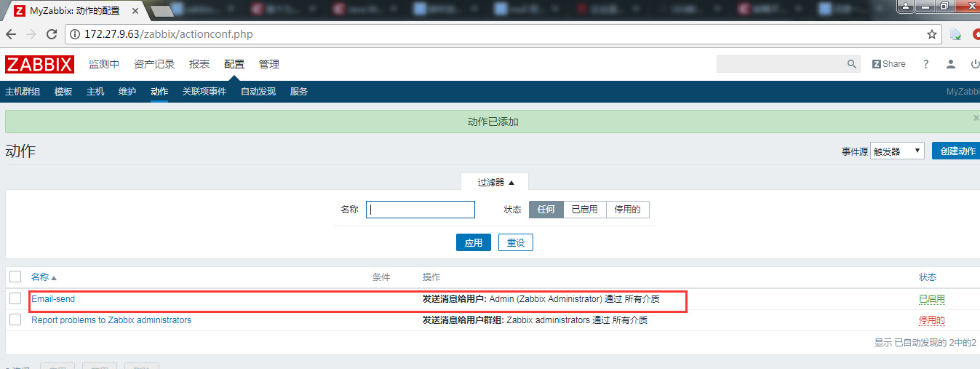This screenshot has height=369, width=980.
Task: Select 已启用 status filter
Action: pos(584,210)
